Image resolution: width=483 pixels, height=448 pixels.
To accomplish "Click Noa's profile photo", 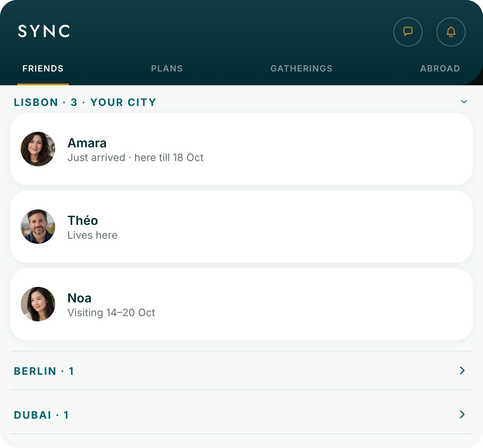I will point(38,304).
